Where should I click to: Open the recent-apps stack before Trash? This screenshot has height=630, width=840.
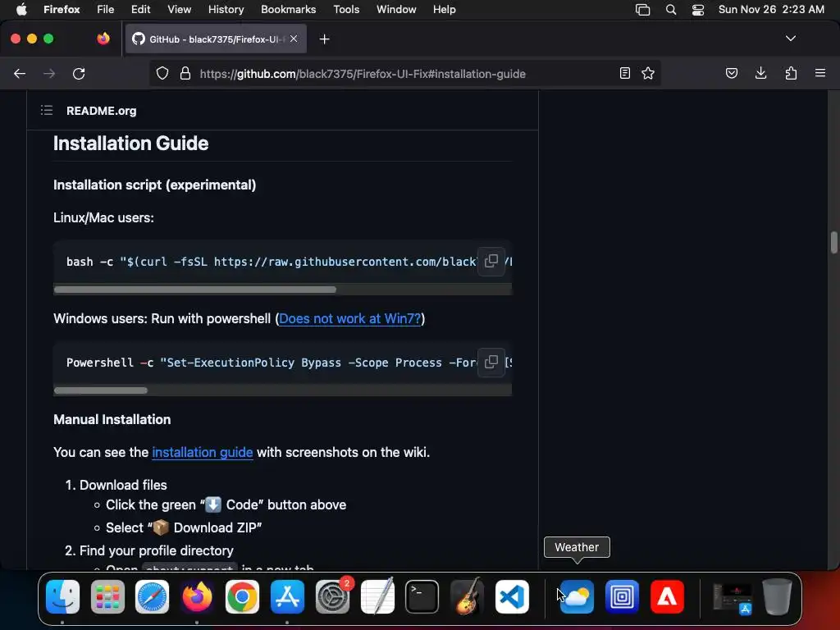coord(733,598)
